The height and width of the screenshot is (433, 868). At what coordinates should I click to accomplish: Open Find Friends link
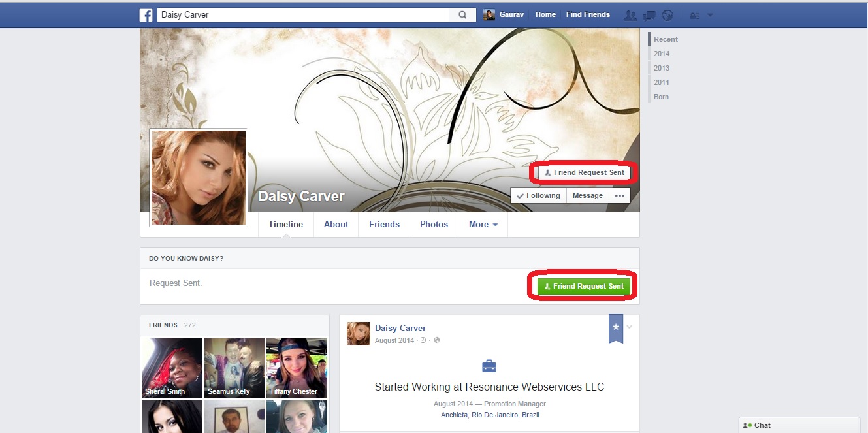(x=588, y=14)
